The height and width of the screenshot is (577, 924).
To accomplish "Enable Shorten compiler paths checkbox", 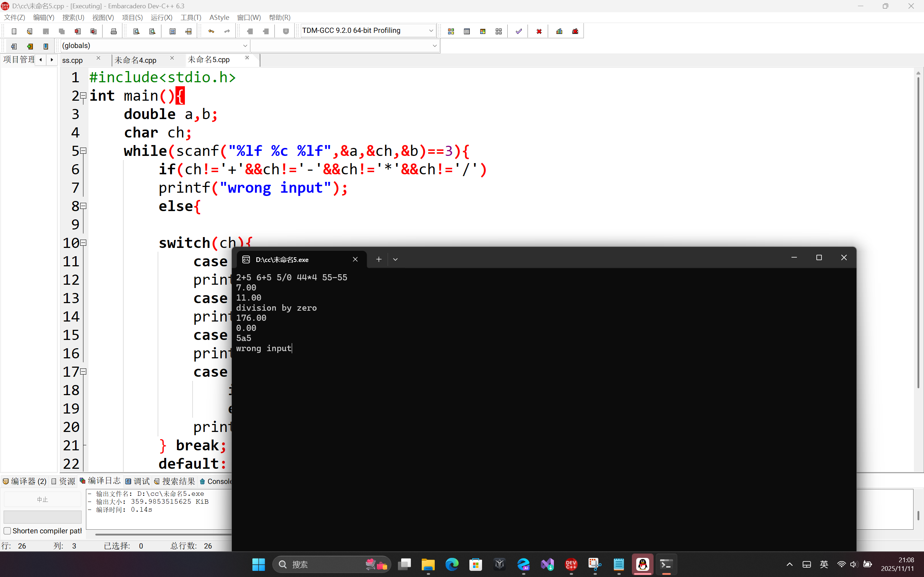I will pos(7,531).
